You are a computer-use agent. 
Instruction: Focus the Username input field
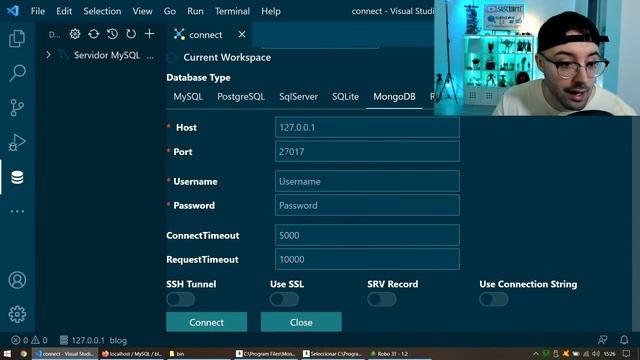pyautogui.click(x=367, y=181)
